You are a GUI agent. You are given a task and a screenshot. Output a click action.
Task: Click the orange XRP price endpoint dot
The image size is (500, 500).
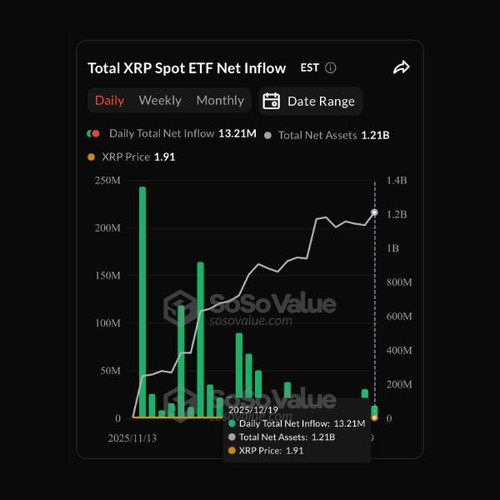374,418
